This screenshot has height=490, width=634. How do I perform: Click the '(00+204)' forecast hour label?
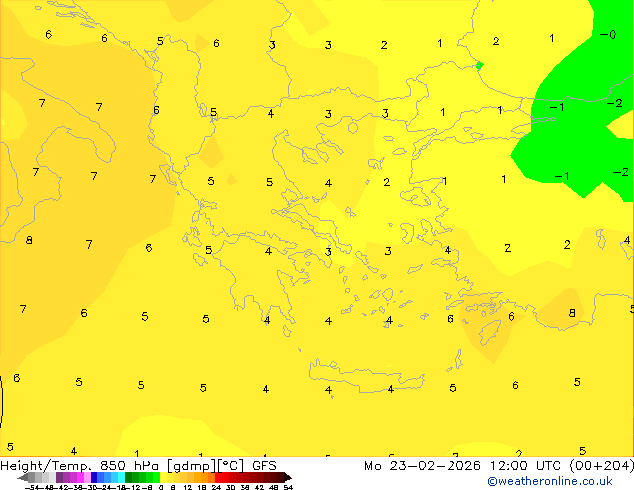[602, 466]
